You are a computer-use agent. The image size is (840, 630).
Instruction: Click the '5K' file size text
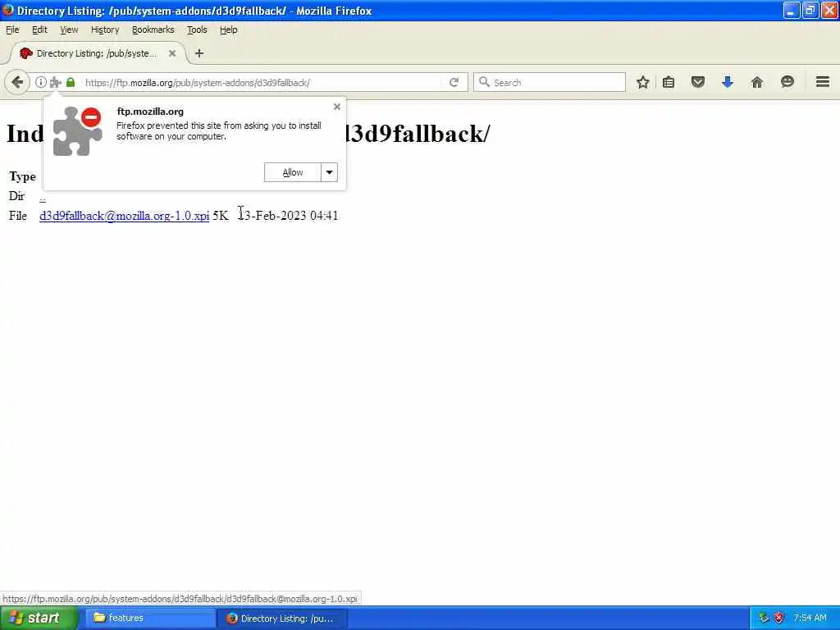coord(220,216)
